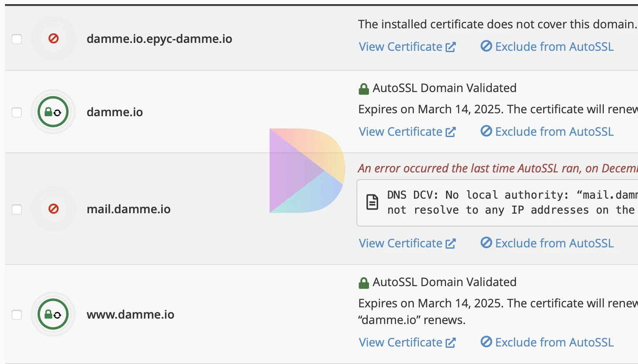638x364 pixels.
Task: Open View Certificate for damme.io.epyc-damme.io
Action: coord(407,47)
